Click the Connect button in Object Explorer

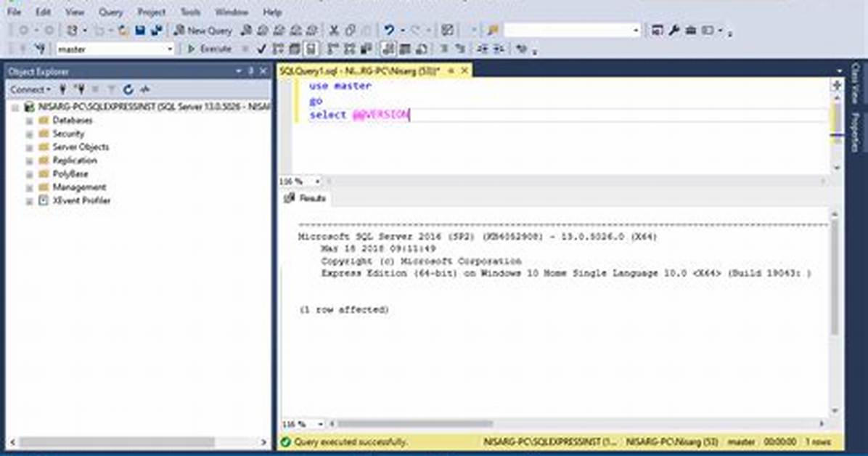point(30,89)
